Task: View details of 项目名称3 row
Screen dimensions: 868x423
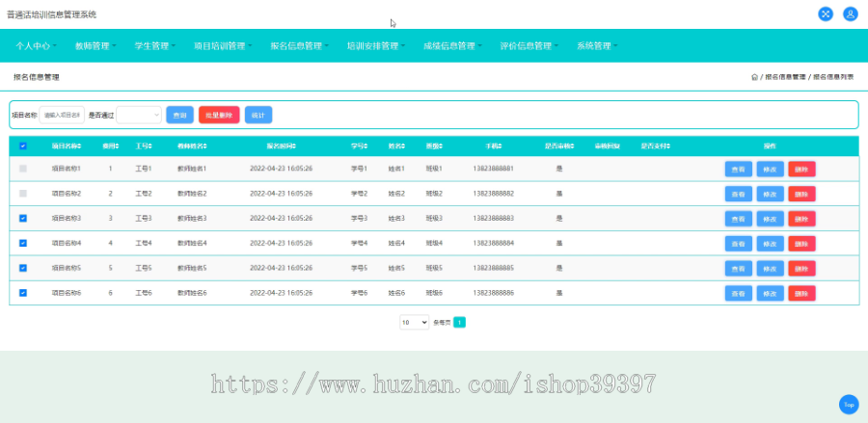Action: (x=739, y=219)
